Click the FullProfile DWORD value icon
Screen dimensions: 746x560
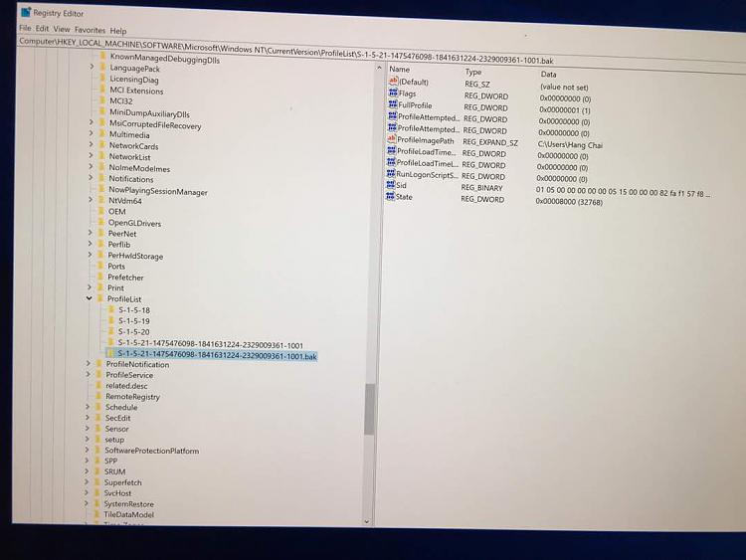(x=393, y=104)
